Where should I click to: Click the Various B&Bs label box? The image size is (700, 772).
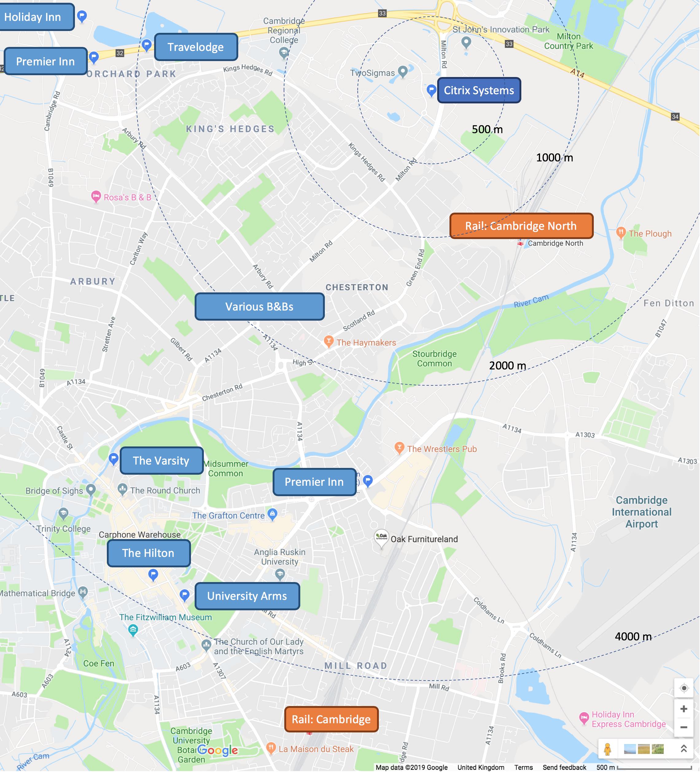click(x=259, y=306)
